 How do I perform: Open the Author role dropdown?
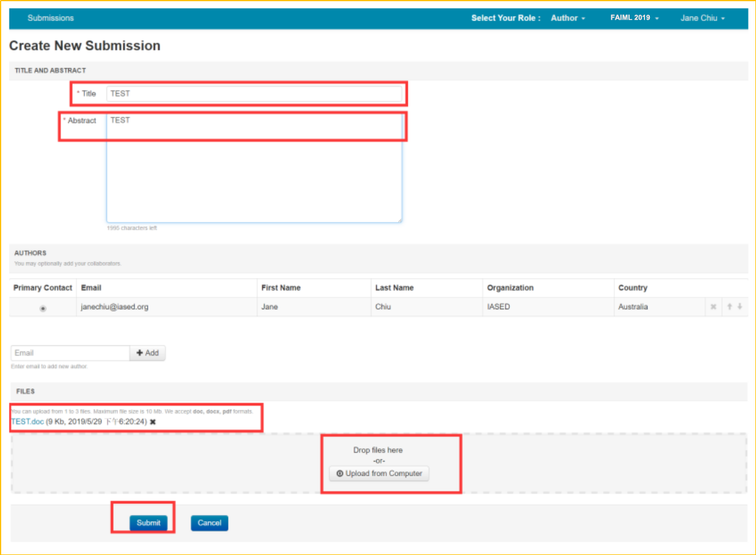click(567, 18)
